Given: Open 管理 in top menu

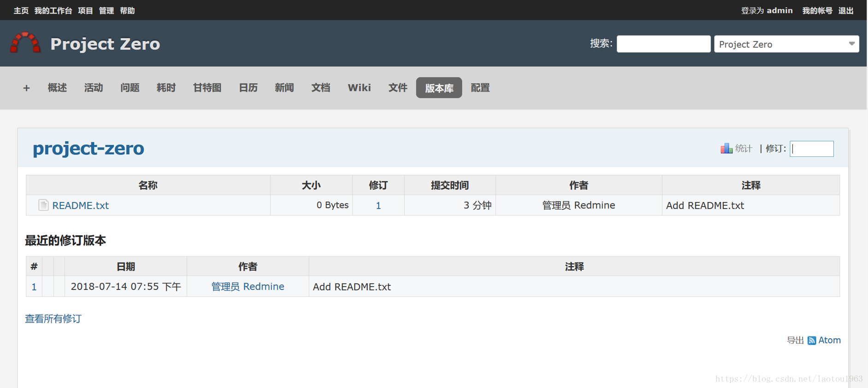Looking at the screenshot, I should click(106, 10).
